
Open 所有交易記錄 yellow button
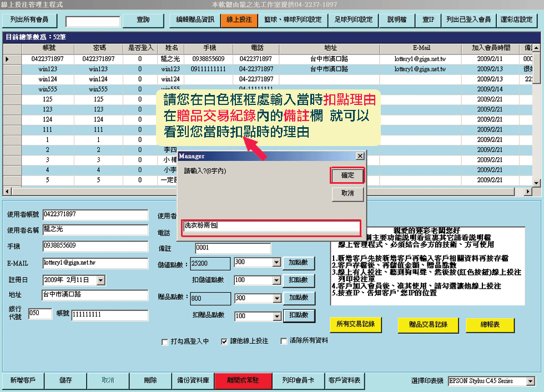click(x=356, y=325)
